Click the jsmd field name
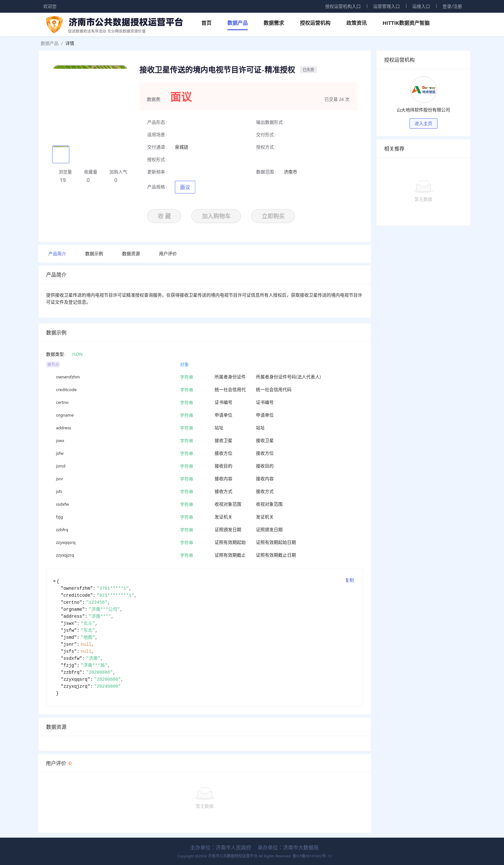The width and height of the screenshot is (504, 865). (60, 466)
